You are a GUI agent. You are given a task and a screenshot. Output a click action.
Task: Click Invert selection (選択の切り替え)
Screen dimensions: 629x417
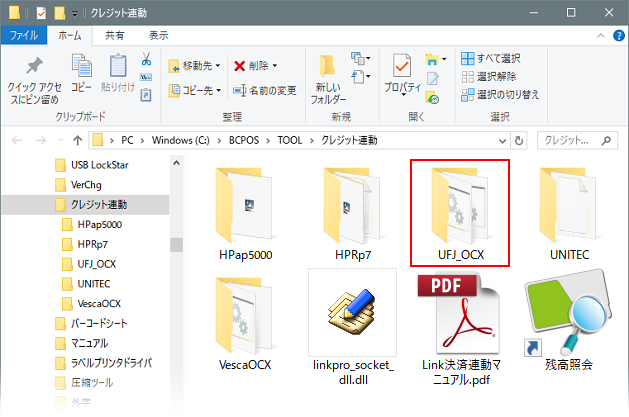pyautogui.click(x=499, y=94)
